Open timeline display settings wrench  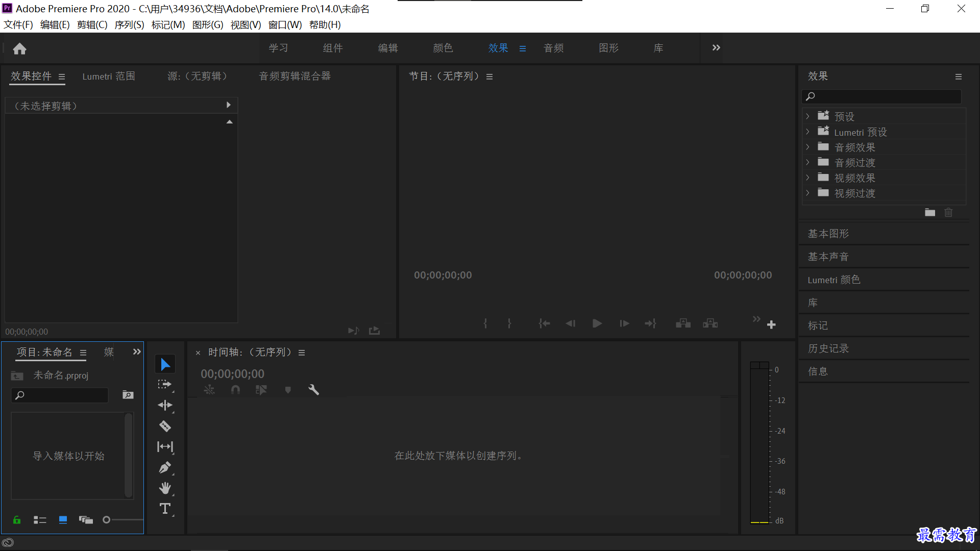tap(313, 390)
